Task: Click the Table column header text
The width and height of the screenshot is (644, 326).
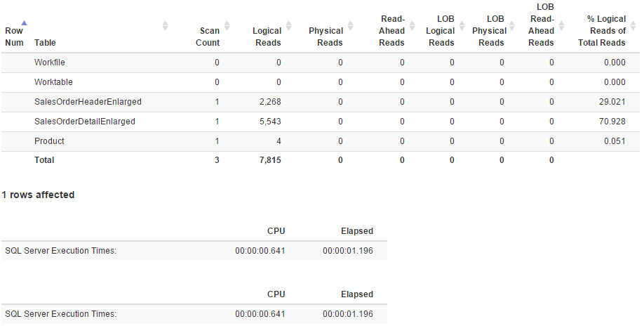Action: pos(45,43)
